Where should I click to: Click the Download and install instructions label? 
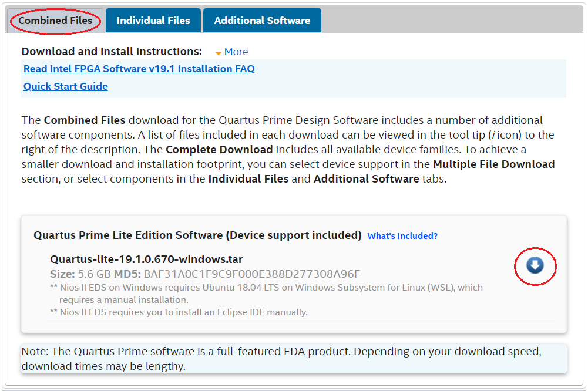(112, 52)
